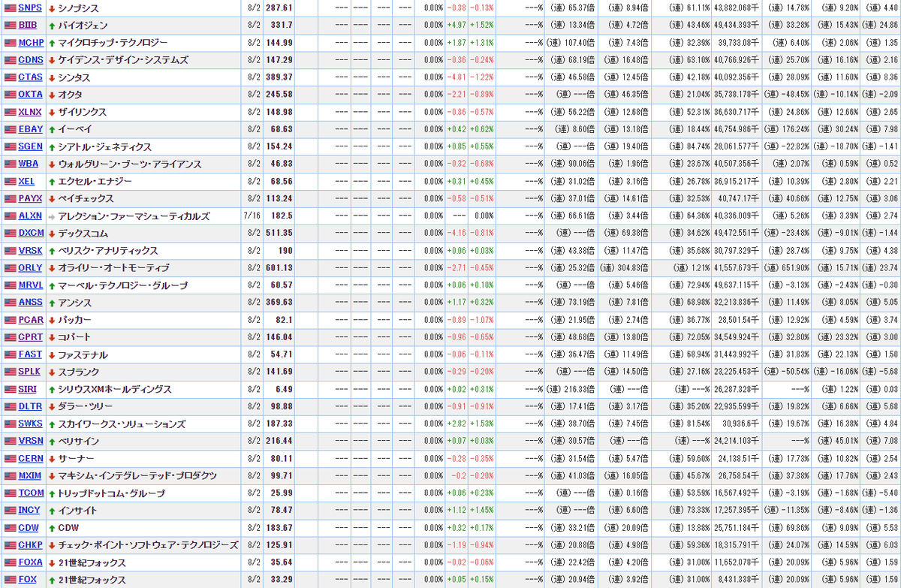
Task: Open the WBA ticker link
Action: point(29,164)
